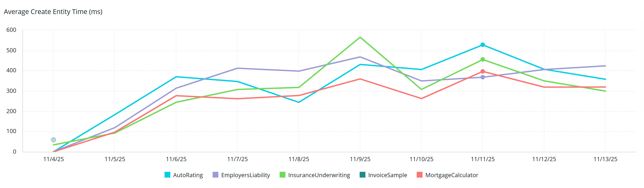
Task: Click the MortgageCalculator red legend swatch
Action: click(x=420, y=175)
